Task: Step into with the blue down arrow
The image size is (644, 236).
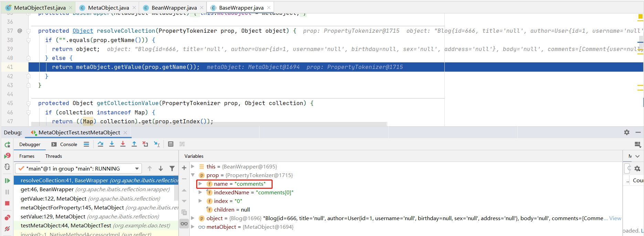Action: pyautogui.click(x=112, y=144)
